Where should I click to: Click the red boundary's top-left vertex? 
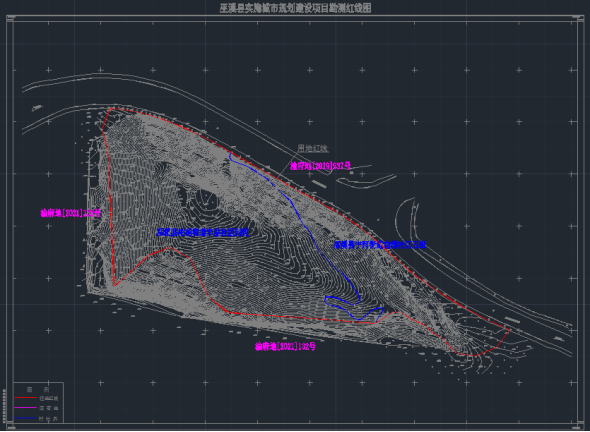(x=111, y=109)
